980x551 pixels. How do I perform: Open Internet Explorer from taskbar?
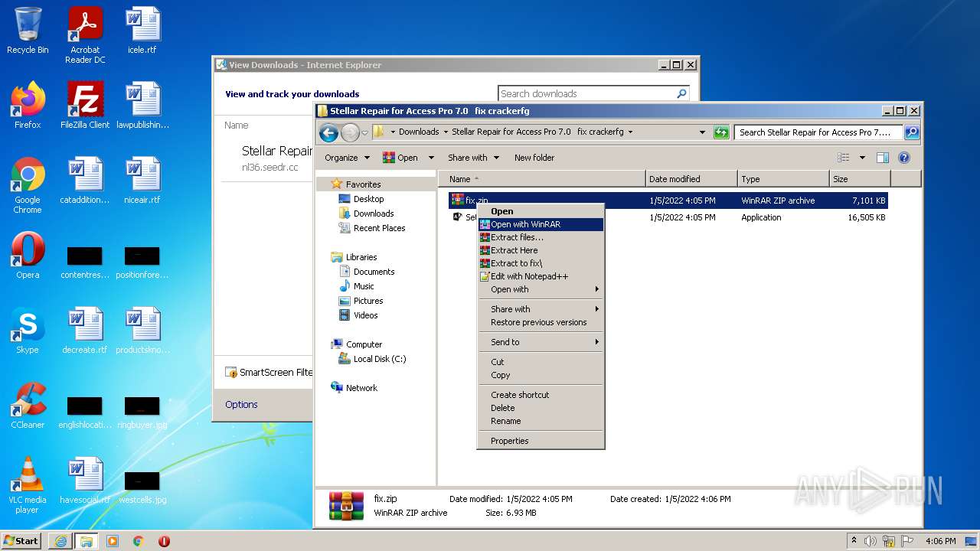[60, 541]
